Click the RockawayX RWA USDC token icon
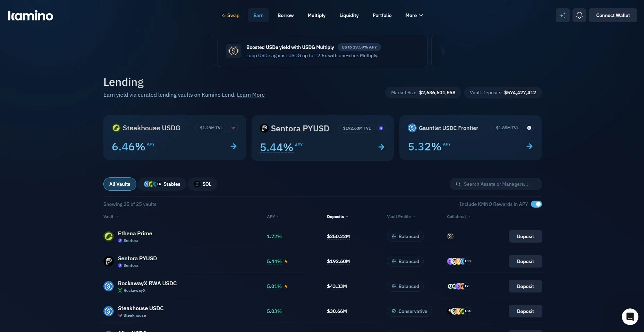The image size is (644, 332). point(109,286)
